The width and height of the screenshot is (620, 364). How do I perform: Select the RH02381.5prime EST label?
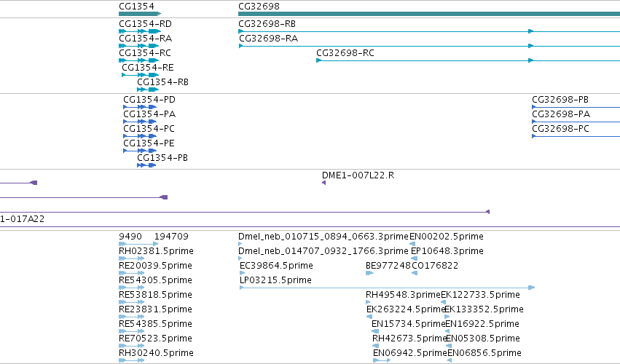click(x=156, y=251)
